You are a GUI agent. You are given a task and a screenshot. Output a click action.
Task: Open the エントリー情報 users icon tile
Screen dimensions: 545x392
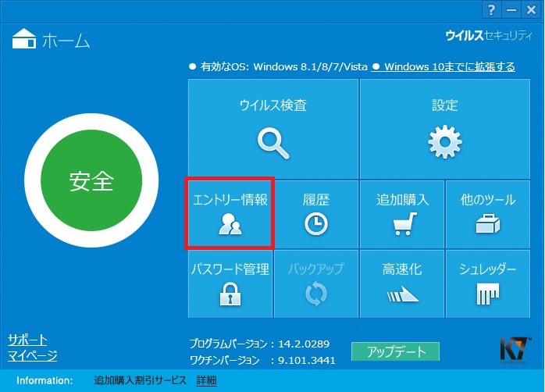click(x=230, y=214)
